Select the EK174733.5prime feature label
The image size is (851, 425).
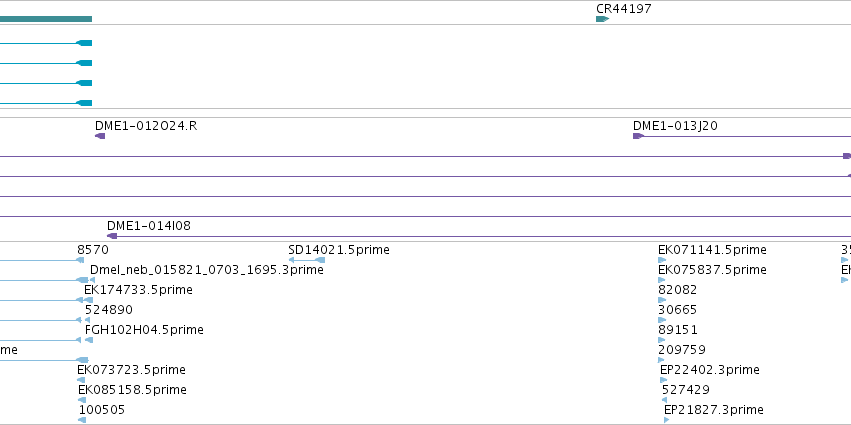(x=138, y=290)
